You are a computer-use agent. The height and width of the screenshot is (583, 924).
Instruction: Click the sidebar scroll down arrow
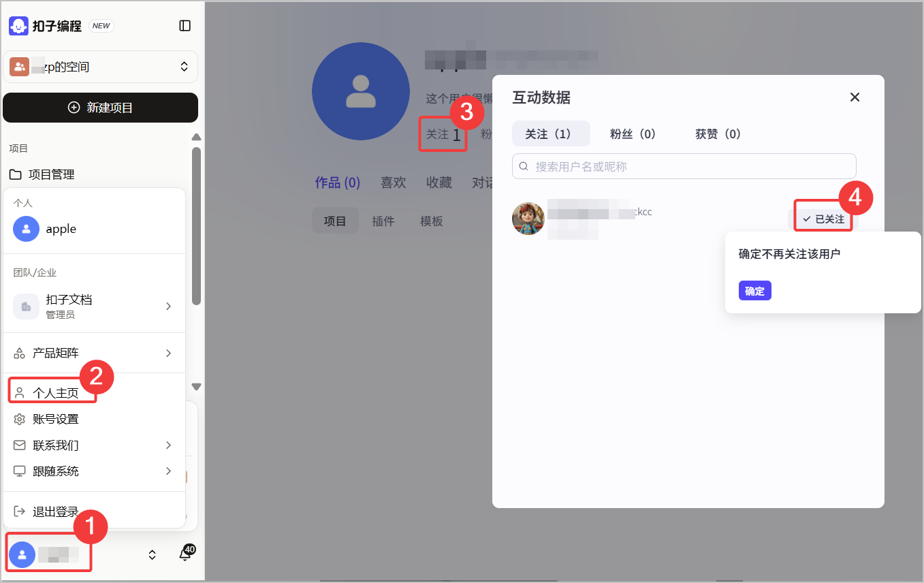pyautogui.click(x=196, y=387)
